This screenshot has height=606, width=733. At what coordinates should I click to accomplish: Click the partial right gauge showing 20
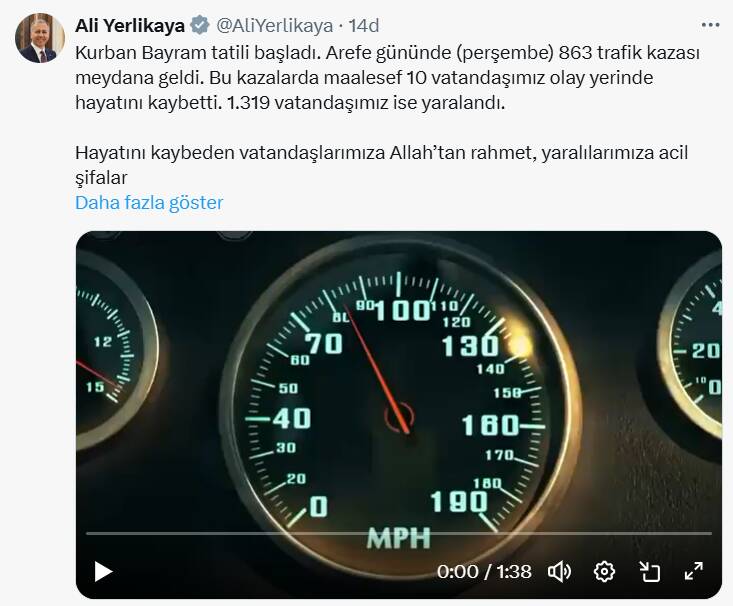(x=690, y=346)
